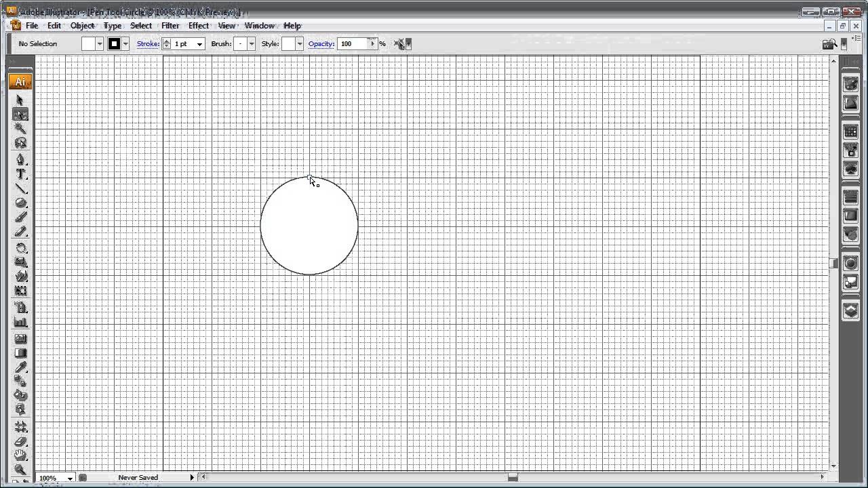Choose the Magic Wand tool

click(20, 129)
